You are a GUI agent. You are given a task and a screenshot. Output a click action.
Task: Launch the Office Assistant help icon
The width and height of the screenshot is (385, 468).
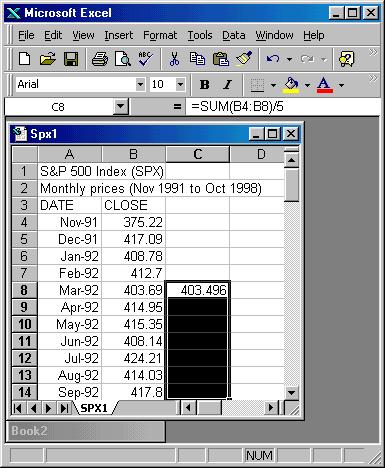point(346,59)
